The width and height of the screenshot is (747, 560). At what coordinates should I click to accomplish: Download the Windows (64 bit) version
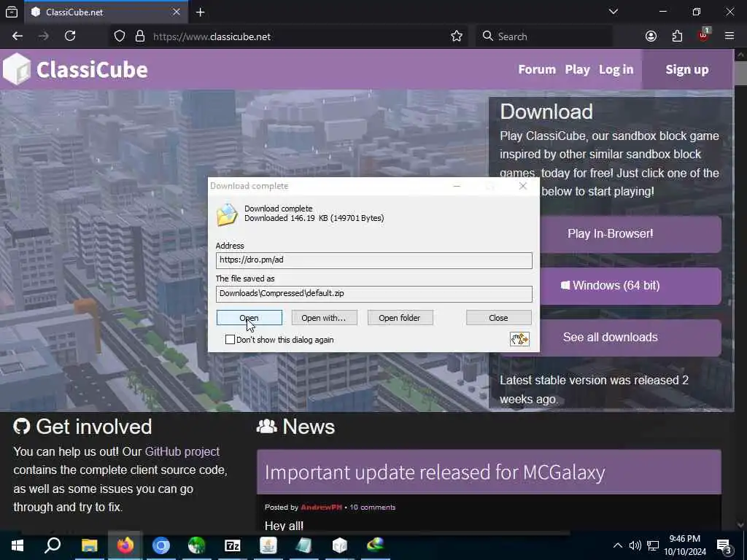[x=611, y=286]
